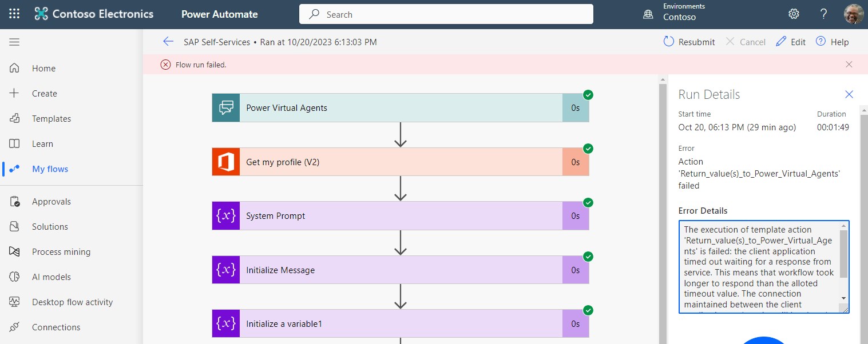Click the Create plus icon
Screen dimensions: 868x344
[x=15, y=93]
